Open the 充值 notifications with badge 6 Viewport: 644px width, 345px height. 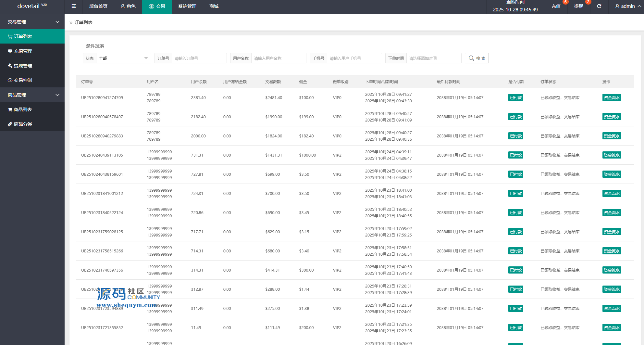coord(556,6)
